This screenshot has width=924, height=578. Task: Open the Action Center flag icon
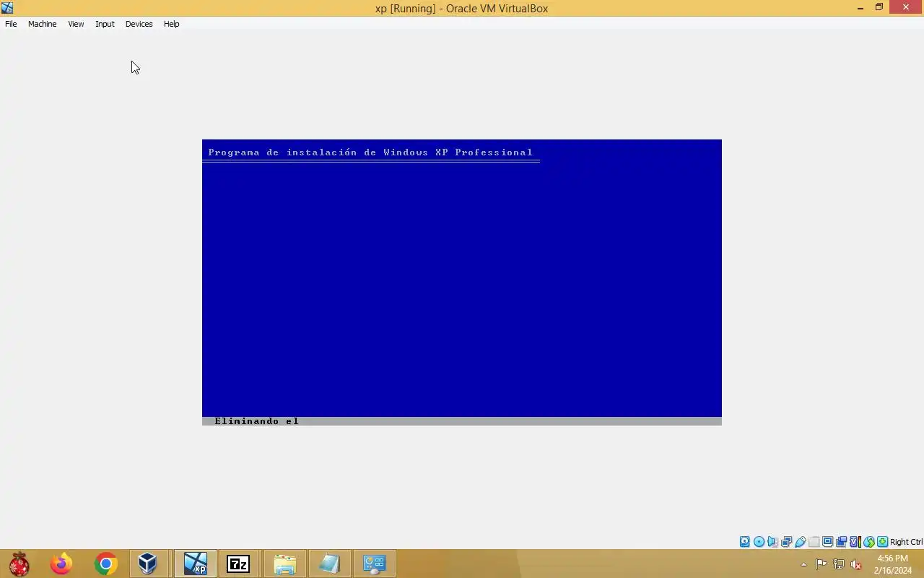(821, 564)
